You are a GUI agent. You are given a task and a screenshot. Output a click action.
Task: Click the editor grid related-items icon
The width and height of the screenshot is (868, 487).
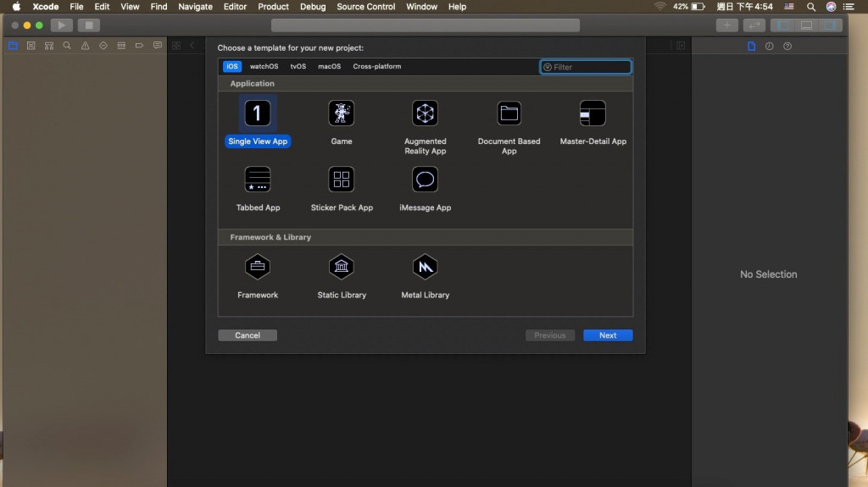pos(176,46)
